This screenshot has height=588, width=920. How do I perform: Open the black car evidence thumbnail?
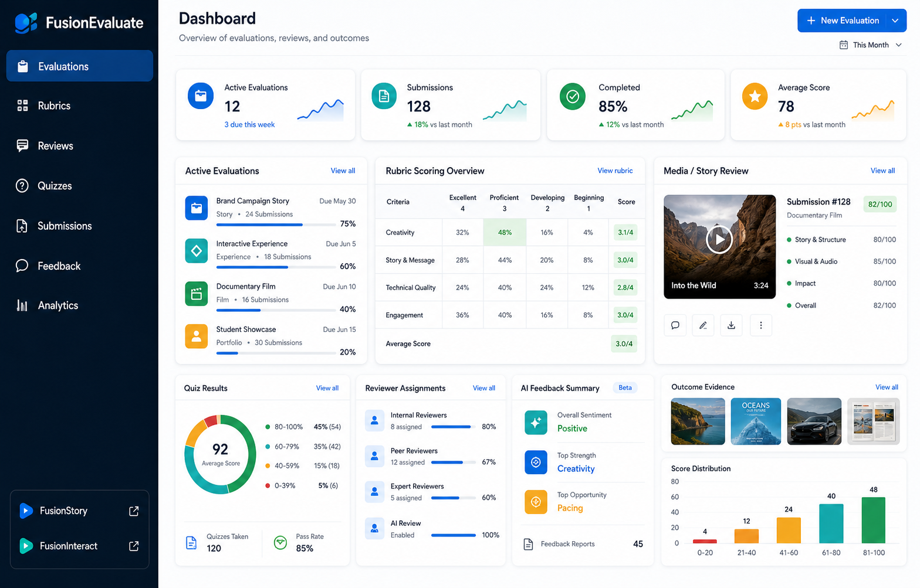[x=814, y=422]
